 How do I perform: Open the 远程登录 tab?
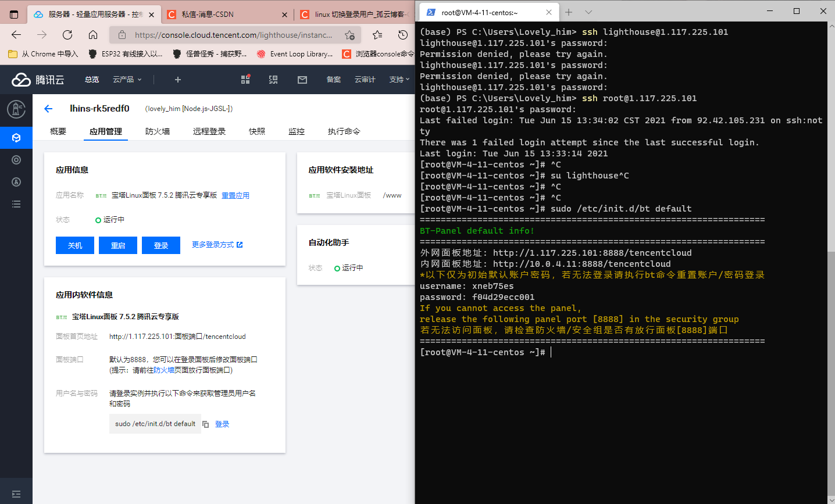[x=209, y=131]
